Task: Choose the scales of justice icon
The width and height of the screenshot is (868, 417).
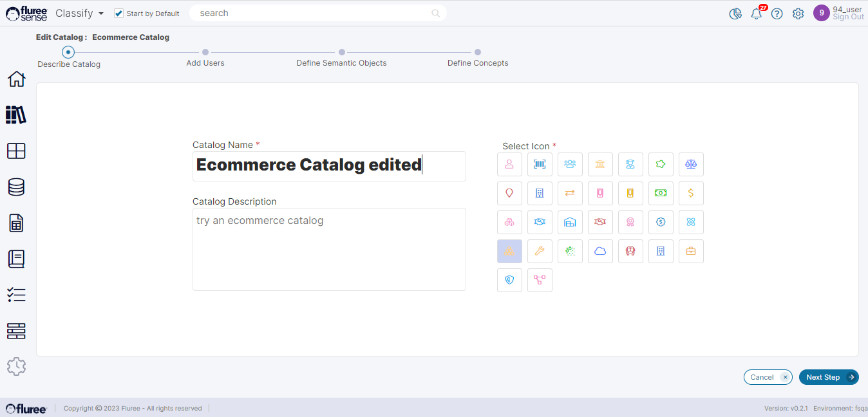Action: [691, 164]
